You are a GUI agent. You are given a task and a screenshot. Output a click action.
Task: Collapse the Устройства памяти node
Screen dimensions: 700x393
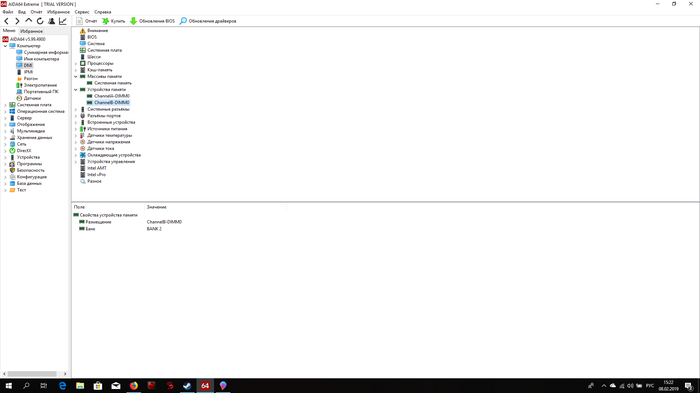pos(76,90)
